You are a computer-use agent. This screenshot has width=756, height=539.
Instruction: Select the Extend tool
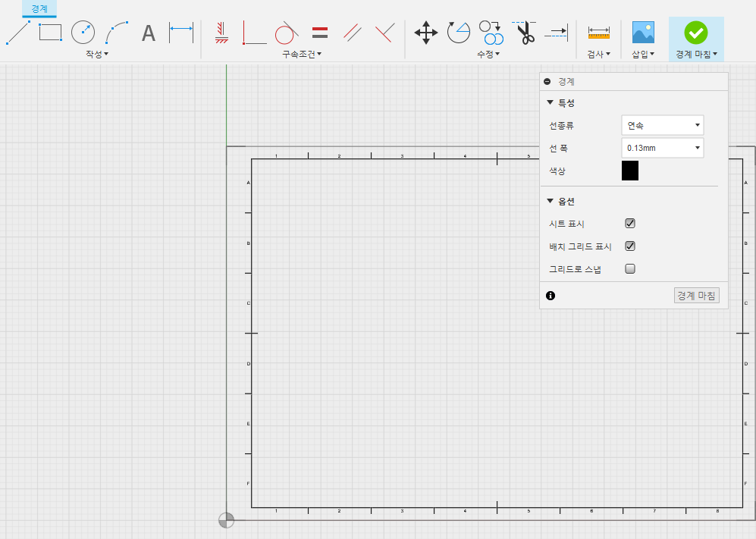point(557,33)
